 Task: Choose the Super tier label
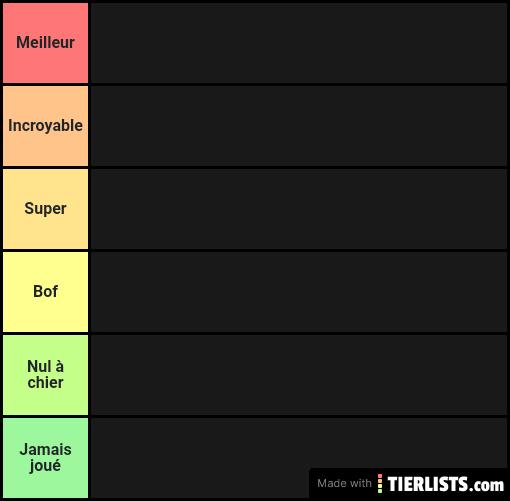tap(46, 209)
